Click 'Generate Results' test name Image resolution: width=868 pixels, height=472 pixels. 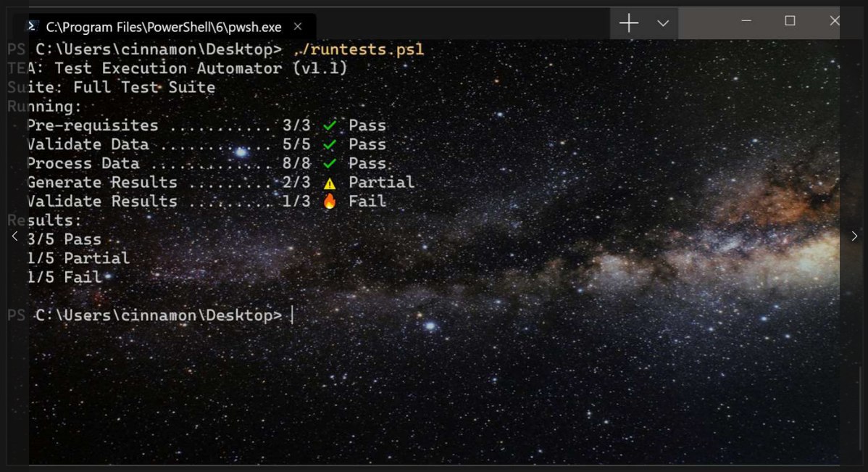pyautogui.click(x=102, y=182)
